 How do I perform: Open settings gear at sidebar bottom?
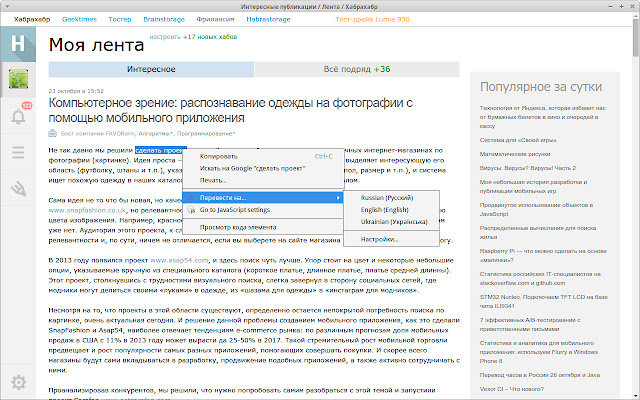click(x=18, y=381)
